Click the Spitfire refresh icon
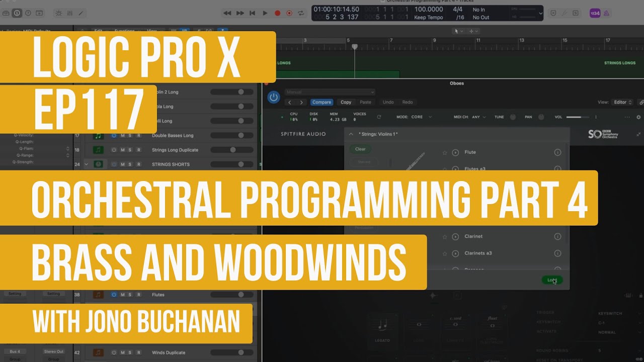Screen dimensions: 644x362 tap(379, 117)
